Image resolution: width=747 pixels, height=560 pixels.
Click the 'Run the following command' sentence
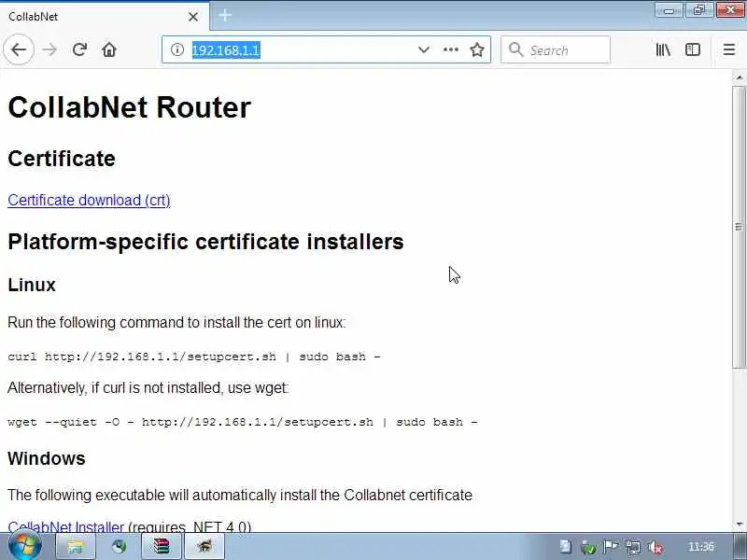176,323
